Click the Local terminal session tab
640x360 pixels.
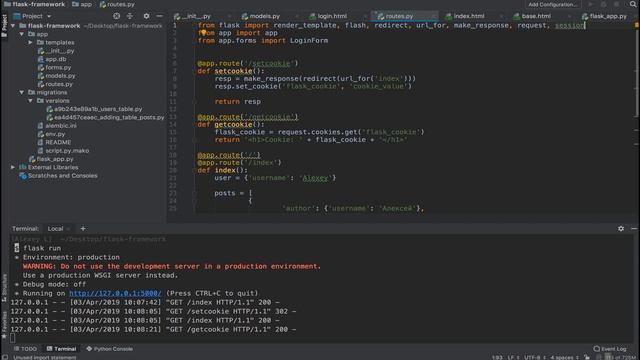[56, 229]
